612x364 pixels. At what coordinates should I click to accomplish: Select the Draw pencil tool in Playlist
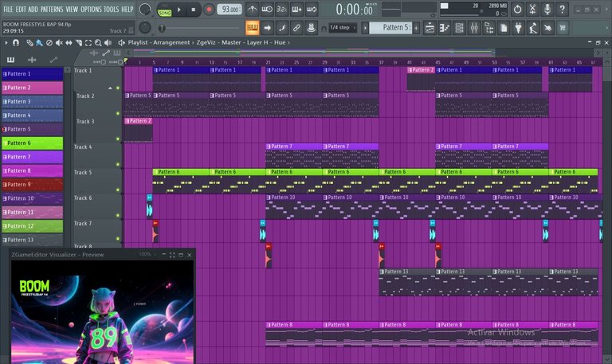29,42
